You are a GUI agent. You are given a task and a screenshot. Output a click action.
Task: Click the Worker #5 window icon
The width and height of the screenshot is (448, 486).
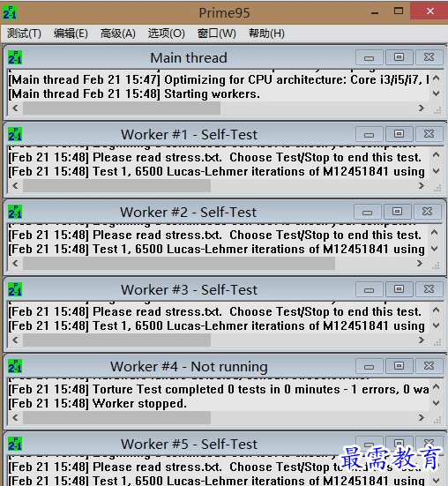click(x=15, y=444)
